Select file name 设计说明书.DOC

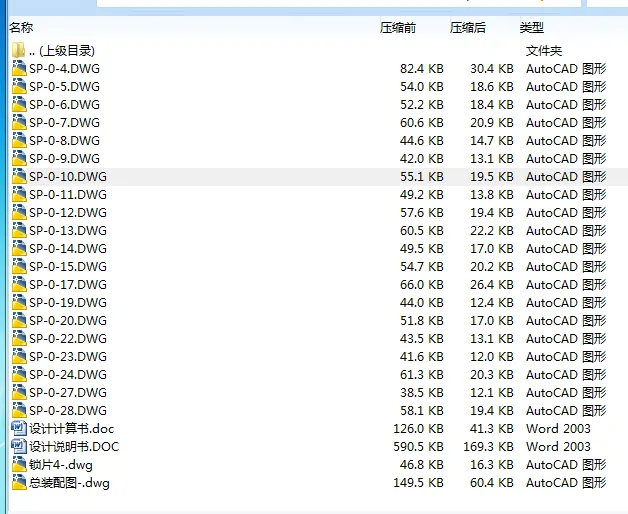[x=74, y=447]
